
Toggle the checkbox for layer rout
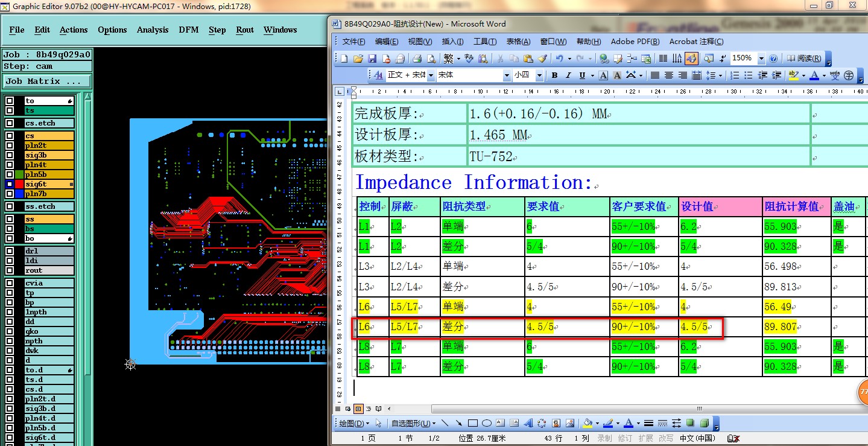(x=10, y=270)
